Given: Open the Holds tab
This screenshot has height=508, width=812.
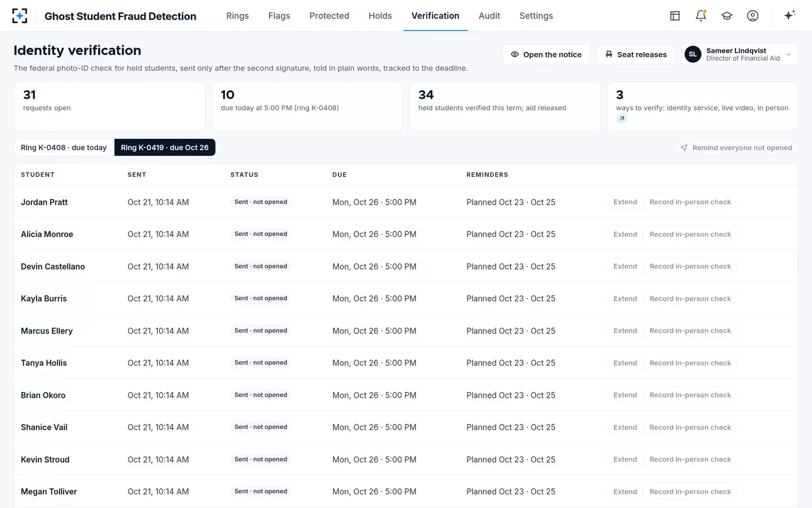Looking at the screenshot, I should (x=380, y=16).
